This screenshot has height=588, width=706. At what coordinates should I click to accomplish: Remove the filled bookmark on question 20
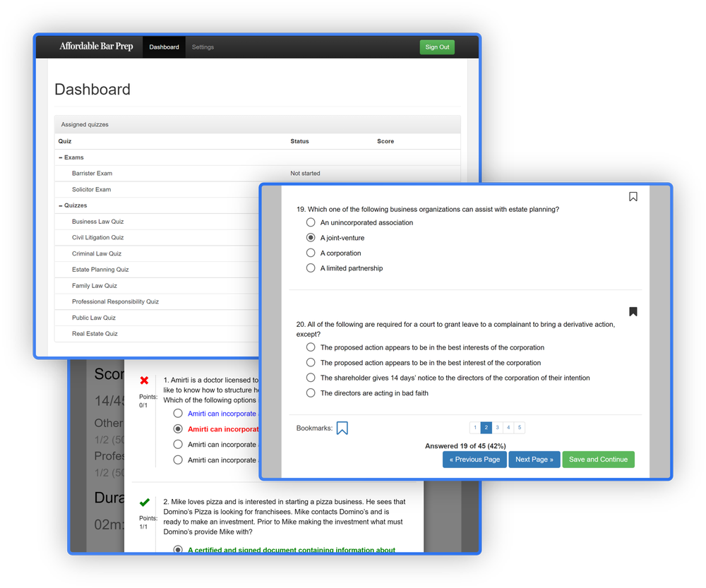(x=633, y=311)
